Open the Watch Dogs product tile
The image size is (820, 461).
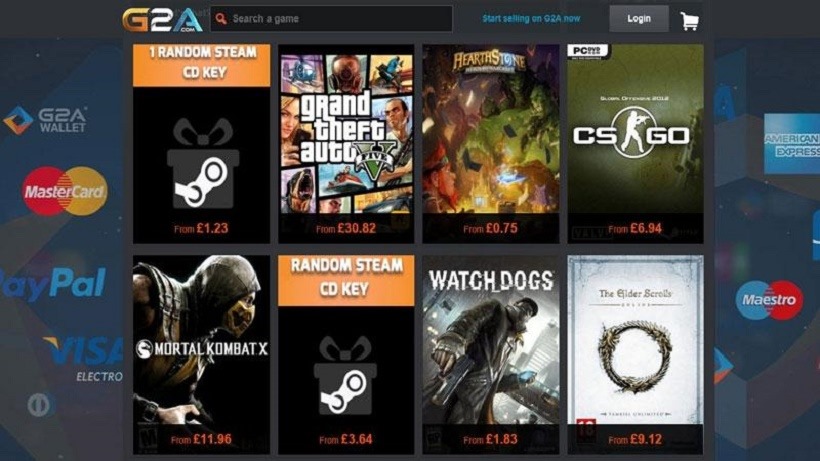point(491,355)
